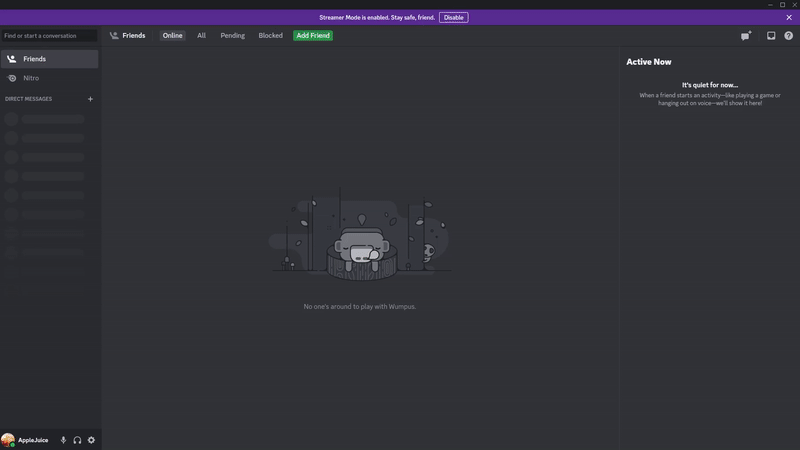Create DM with plus icon
The image size is (800, 450).
(x=90, y=99)
